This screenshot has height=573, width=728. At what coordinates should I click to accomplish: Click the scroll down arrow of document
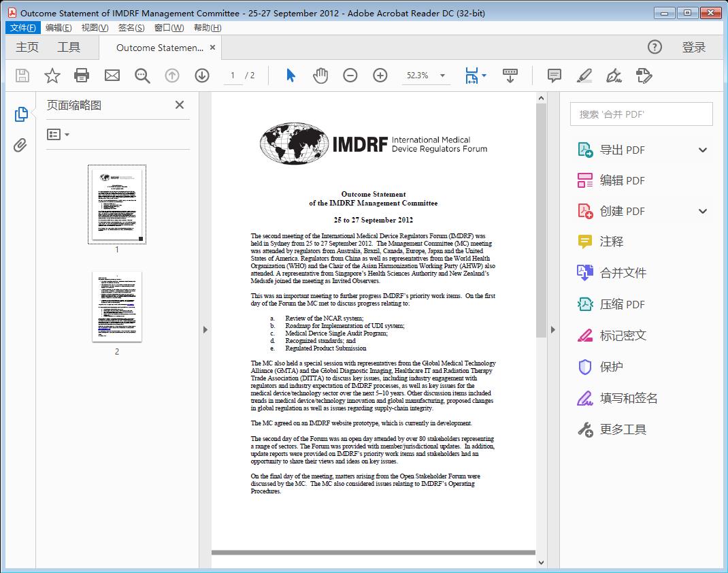541,562
